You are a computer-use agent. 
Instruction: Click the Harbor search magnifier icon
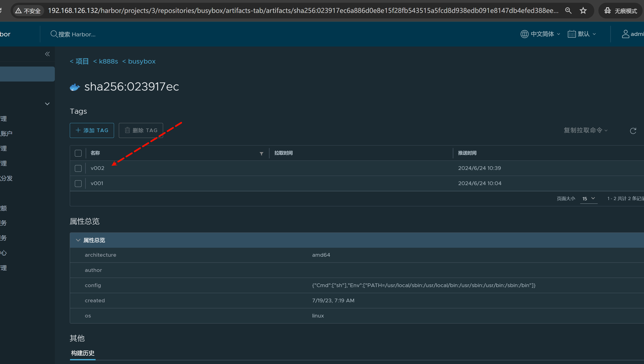tap(53, 34)
